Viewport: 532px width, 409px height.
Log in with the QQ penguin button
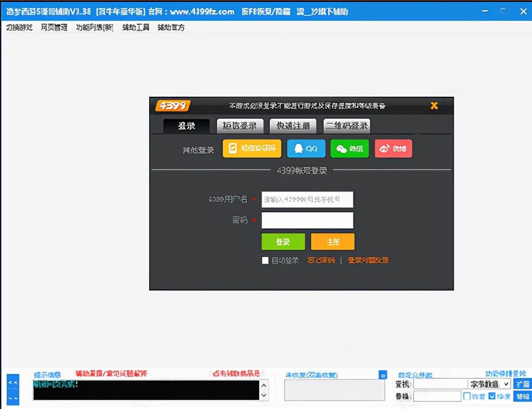pyautogui.click(x=306, y=149)
